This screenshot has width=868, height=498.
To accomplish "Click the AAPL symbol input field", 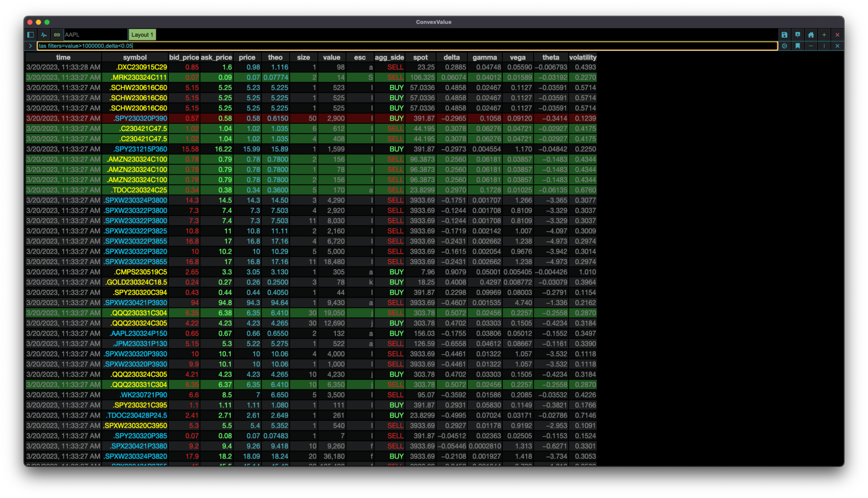I will pos(96,35).
